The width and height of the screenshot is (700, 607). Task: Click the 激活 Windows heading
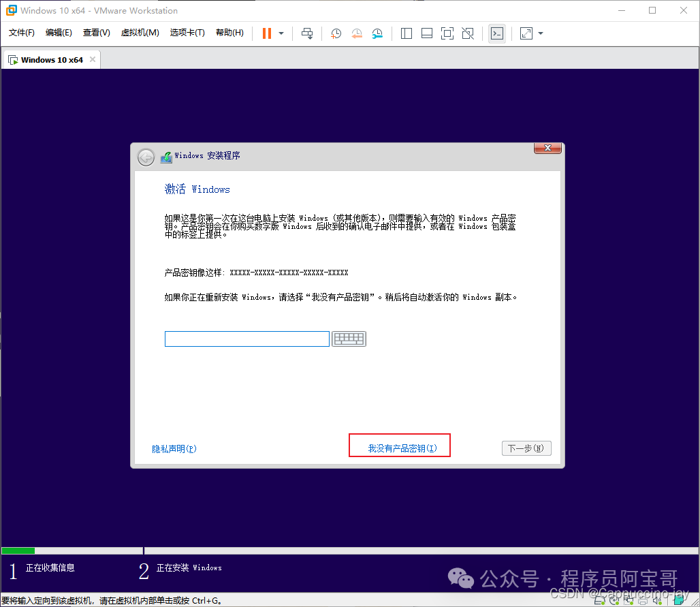[x=197, y=189]
